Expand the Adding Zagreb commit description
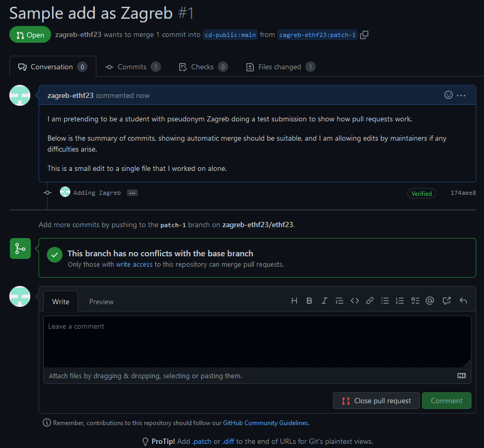The height and width of the screenshot is (448, 484). pyautogui.click(x=132, y=193)
